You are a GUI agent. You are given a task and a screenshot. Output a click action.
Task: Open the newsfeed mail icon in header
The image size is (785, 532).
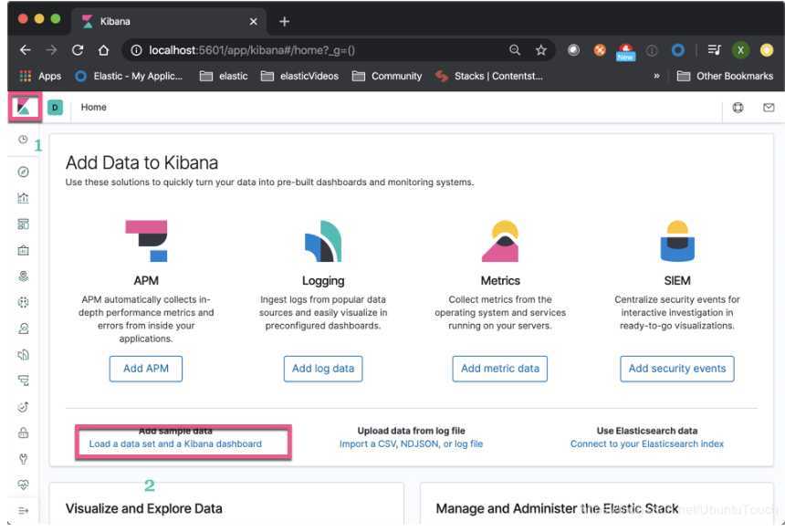pos(769,107)
